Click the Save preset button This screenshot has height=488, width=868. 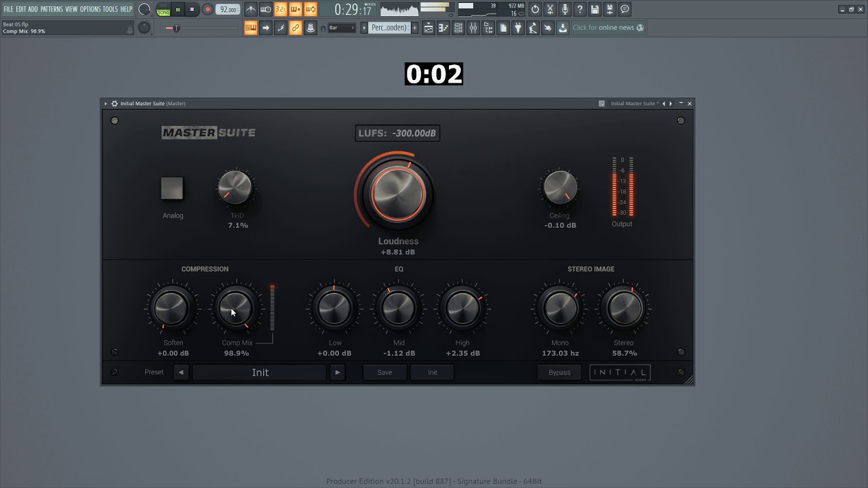point(384,372)
